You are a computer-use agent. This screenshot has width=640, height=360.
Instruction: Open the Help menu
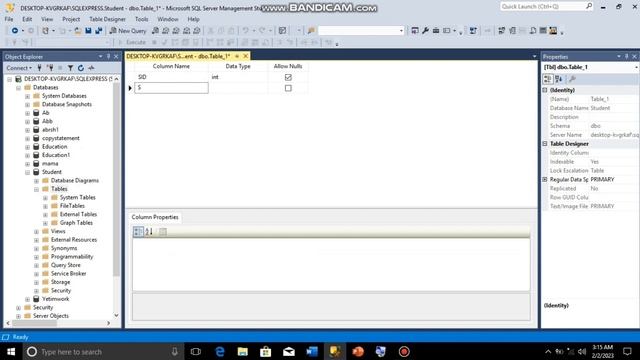click(x=193, y=19)
